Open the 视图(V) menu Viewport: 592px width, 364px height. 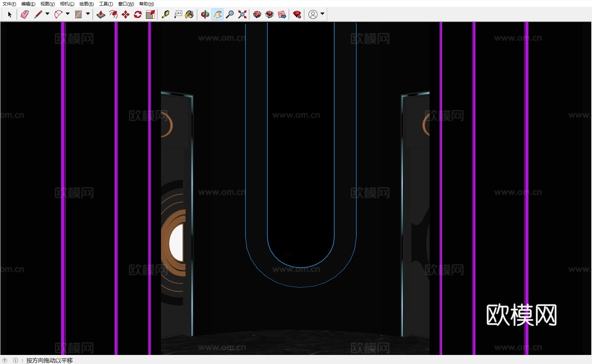pos(47,4)
